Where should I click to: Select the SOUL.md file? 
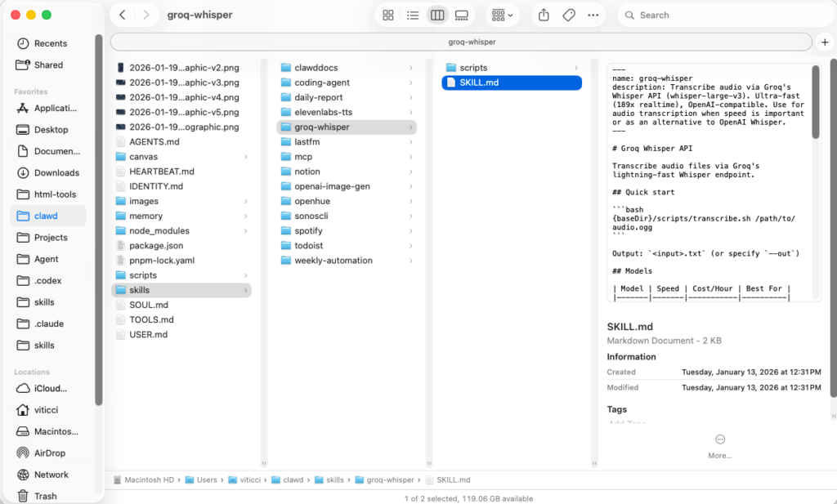pyautogui.click(x=148, y=305)
